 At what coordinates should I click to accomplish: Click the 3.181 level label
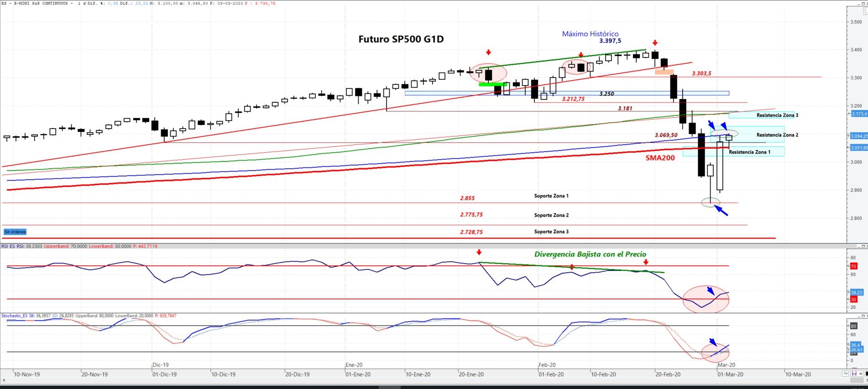click(625, 109)
